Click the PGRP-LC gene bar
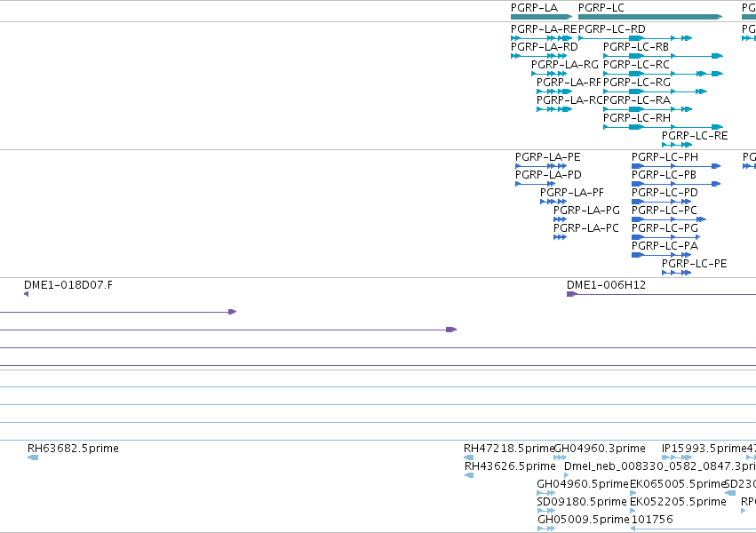Viewport: 756px width, 533px height. coord(650,17)
